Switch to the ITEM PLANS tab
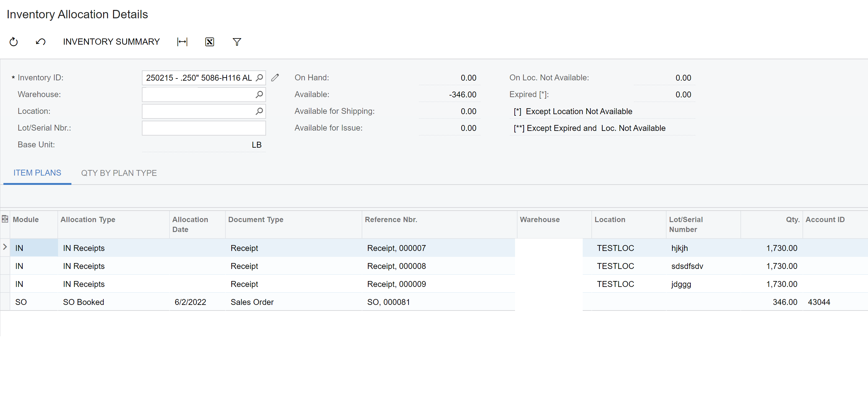Image resolution: width=868 pixels, height=402 pixels. click(37, 173)
